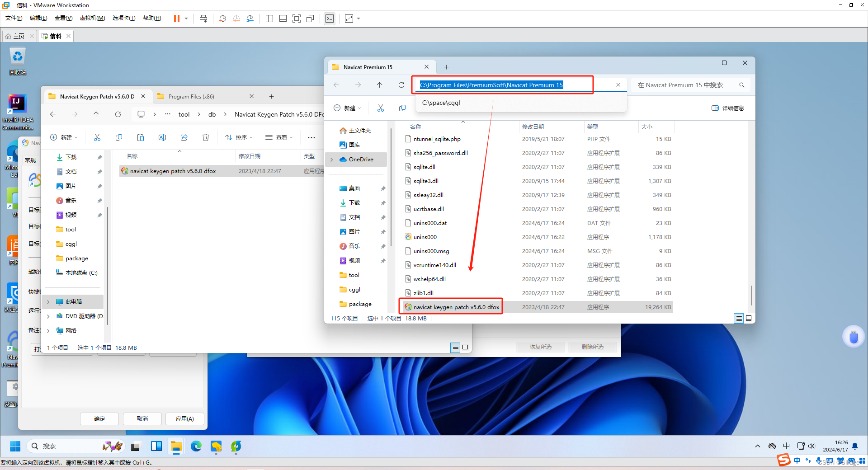Click VMware send Ctrl+Alt+Del icon
Viewport: 868px width, 470px height.
203,19
